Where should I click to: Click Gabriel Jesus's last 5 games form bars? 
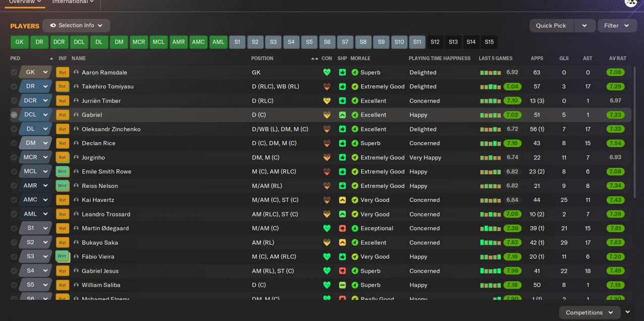(491, 271)
